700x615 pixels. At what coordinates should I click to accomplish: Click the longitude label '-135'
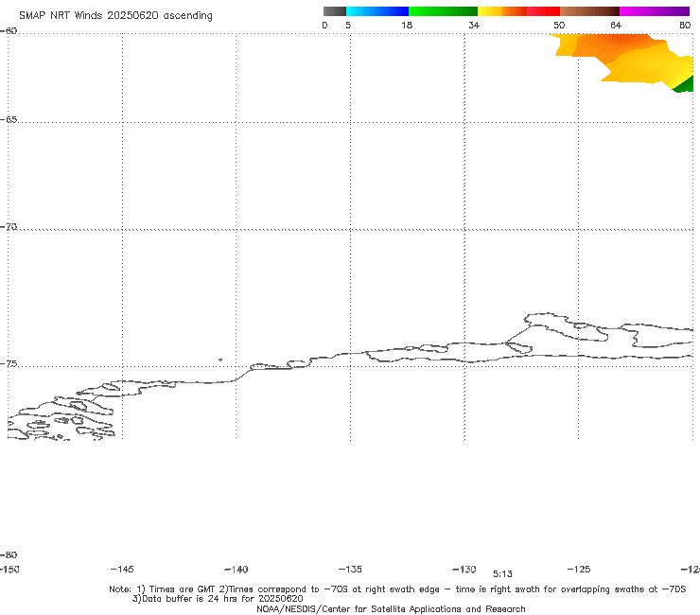350,569
